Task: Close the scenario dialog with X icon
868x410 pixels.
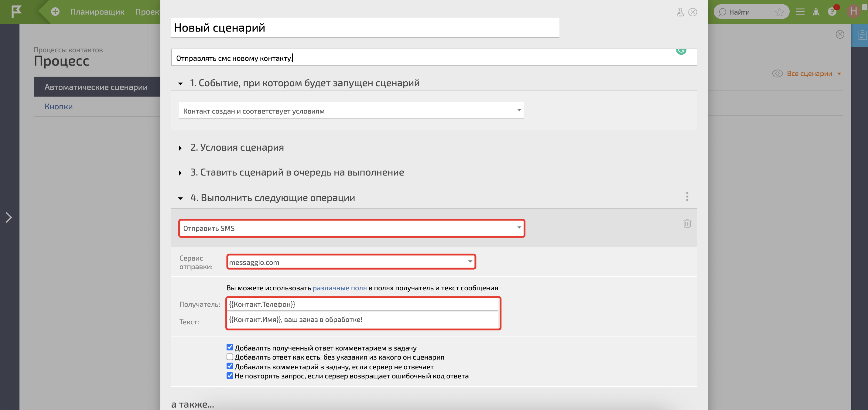Action: [x=692, y=12]
